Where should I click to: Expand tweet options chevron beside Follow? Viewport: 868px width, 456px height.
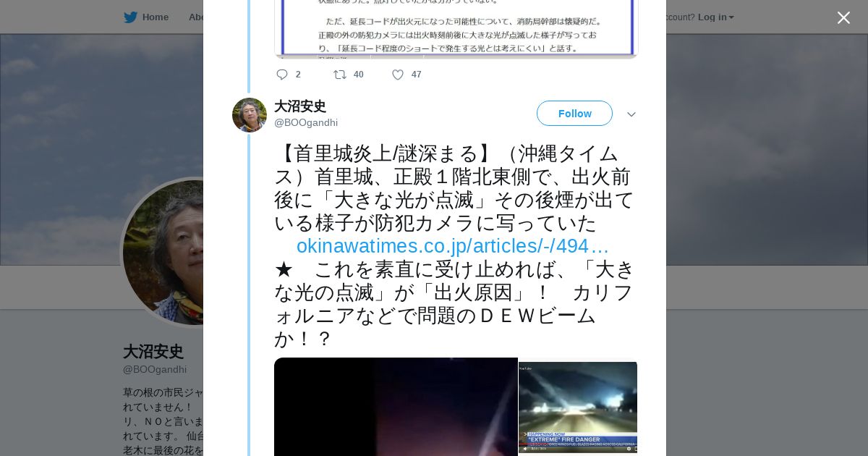tap(631, 114)
